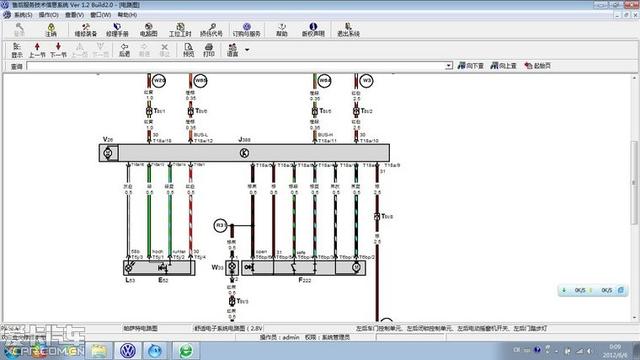Click the 起始页 start page button
Screen dimensions: 640x360
(x=538, y=66)
